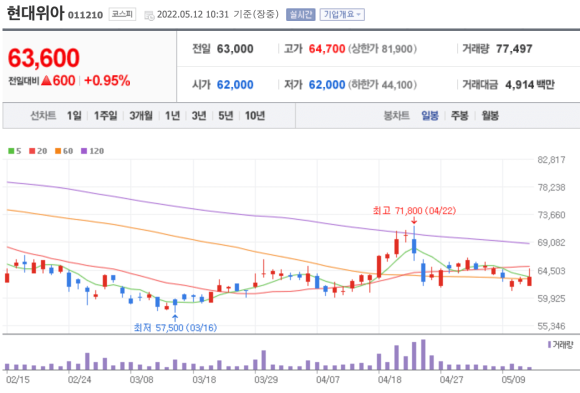The image size is (580, 393).
Task: Click the +0.95% change value
Action: [107, 81]
